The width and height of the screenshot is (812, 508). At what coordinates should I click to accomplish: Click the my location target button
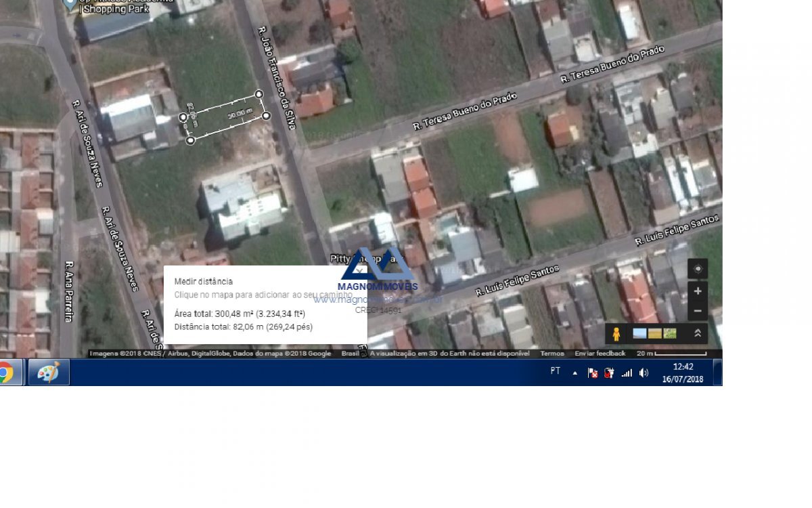(x=698, y=269)
